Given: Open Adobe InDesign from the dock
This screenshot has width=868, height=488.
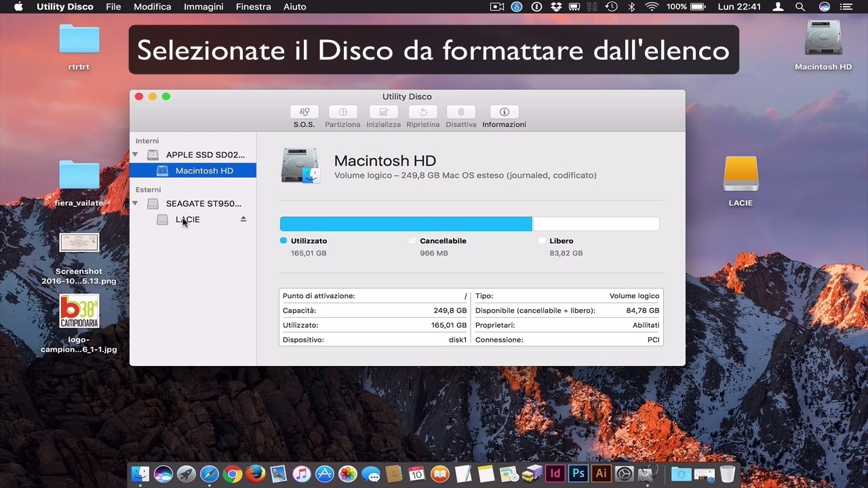Looking at the screenshot, I should pyautogui.click(x=555, y=473).
